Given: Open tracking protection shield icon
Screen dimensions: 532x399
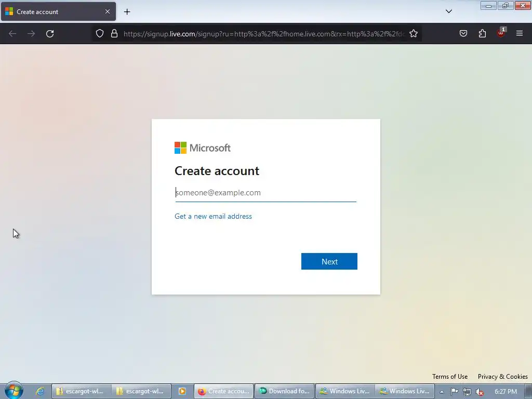Looking at the screenshot, I should [x=99, y=33].
